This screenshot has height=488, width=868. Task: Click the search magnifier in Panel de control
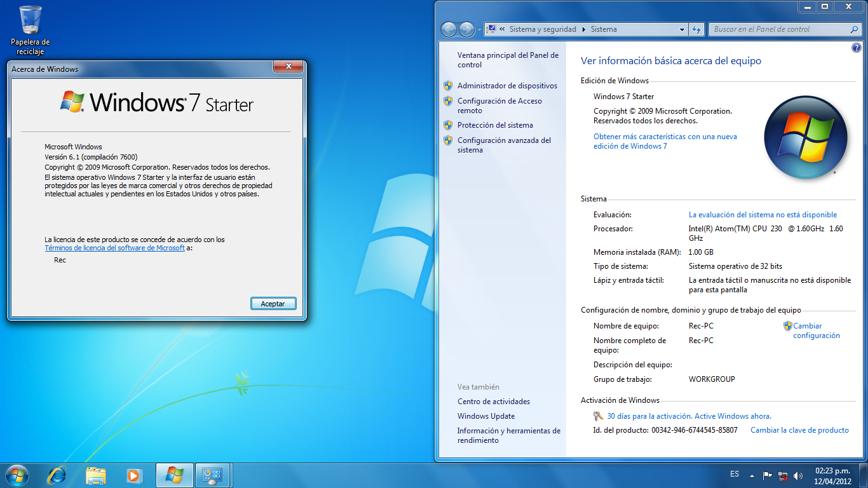(854, 29)
